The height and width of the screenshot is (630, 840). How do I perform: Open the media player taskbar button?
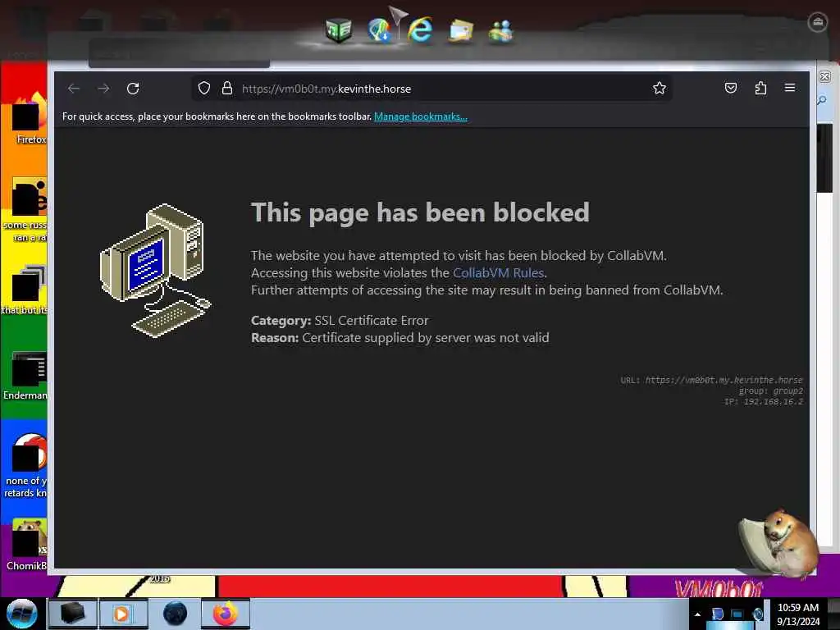click(123, 614)
